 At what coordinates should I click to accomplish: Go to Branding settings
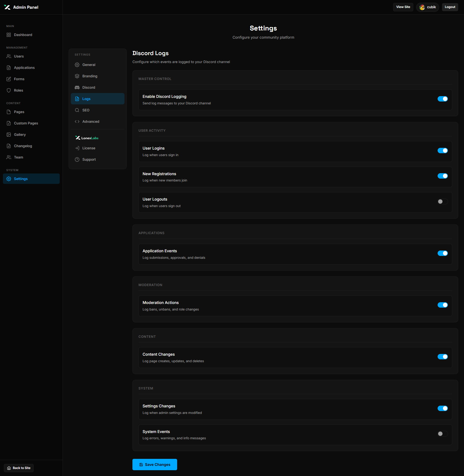[x=97, y=76]
